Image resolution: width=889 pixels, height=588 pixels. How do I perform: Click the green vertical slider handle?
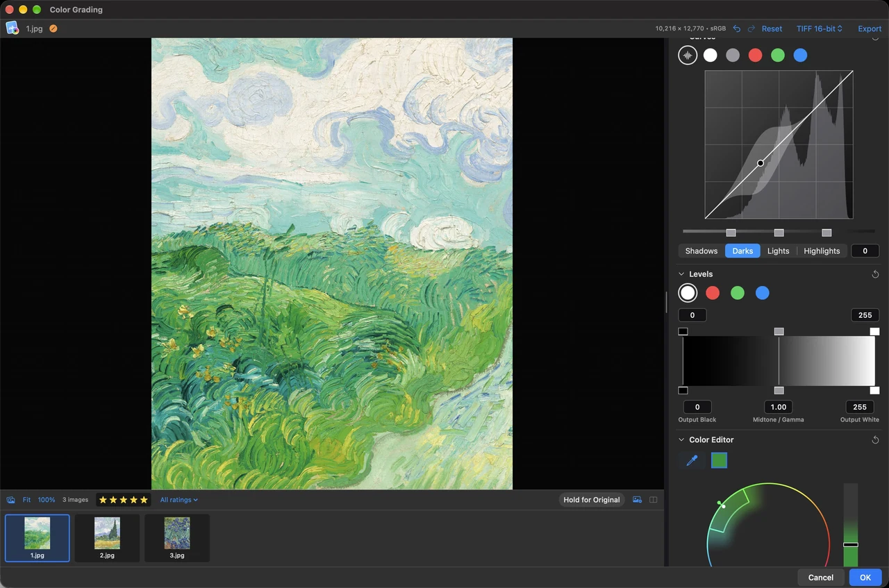851,545
